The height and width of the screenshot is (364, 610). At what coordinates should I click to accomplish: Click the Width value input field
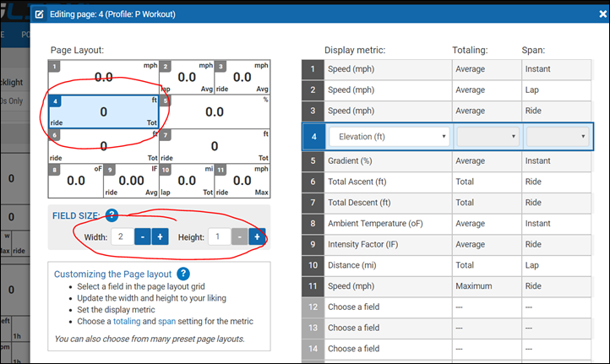click(x=123, y=237)
